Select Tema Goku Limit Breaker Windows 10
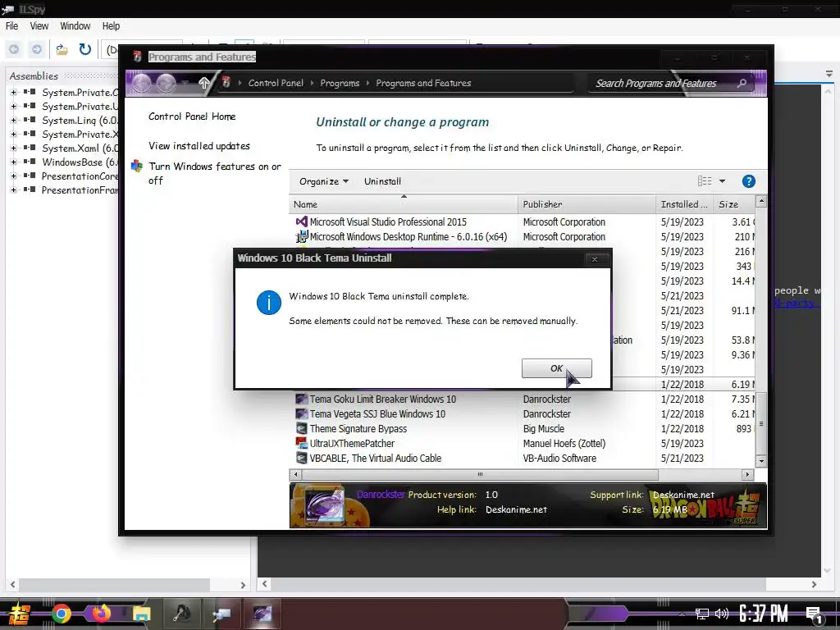 click(523, 399)
